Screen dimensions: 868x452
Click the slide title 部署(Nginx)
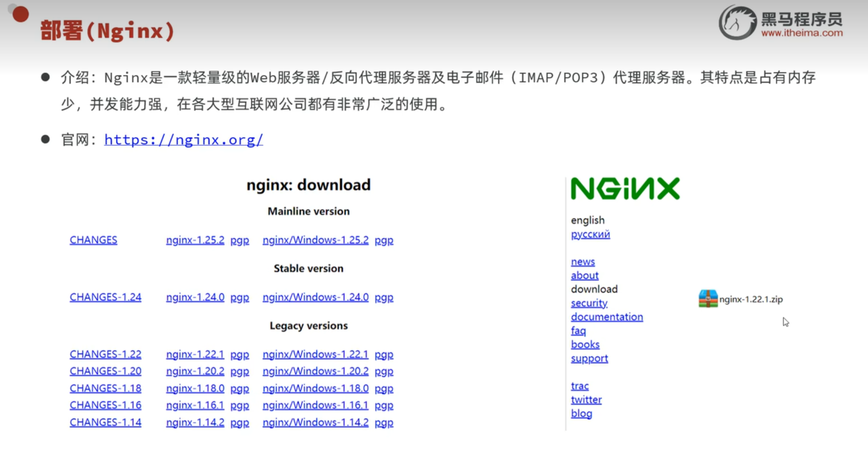pos(107,31)
